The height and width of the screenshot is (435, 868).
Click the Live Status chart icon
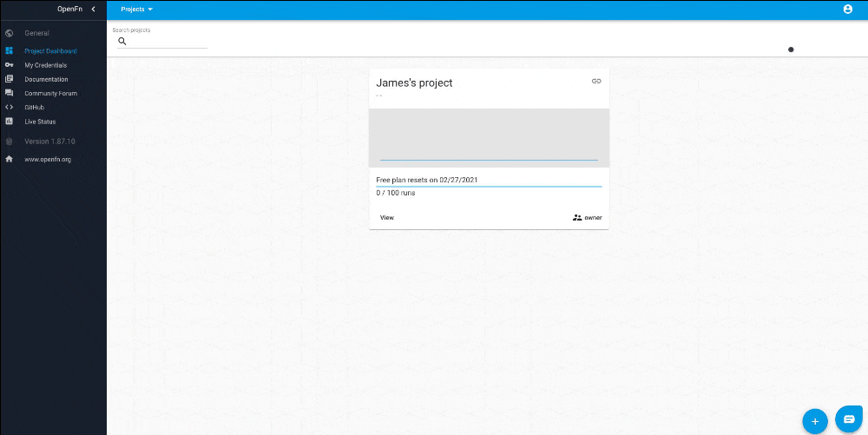click(9, 122)
